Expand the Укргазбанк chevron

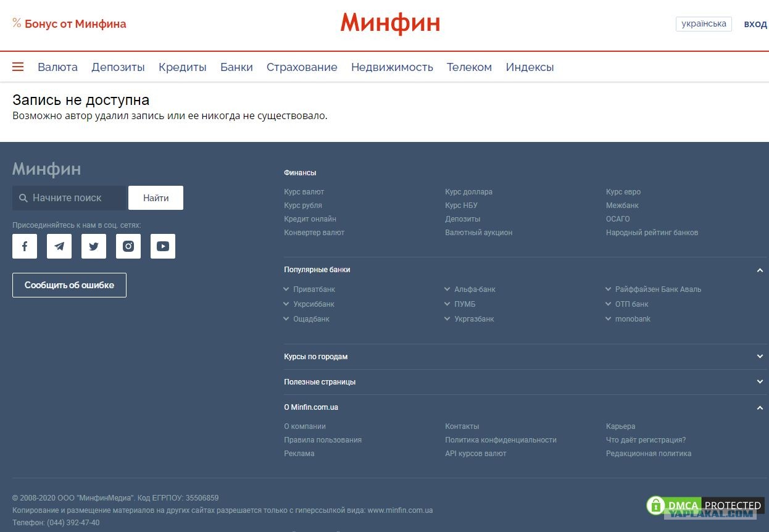click(447, 318)
